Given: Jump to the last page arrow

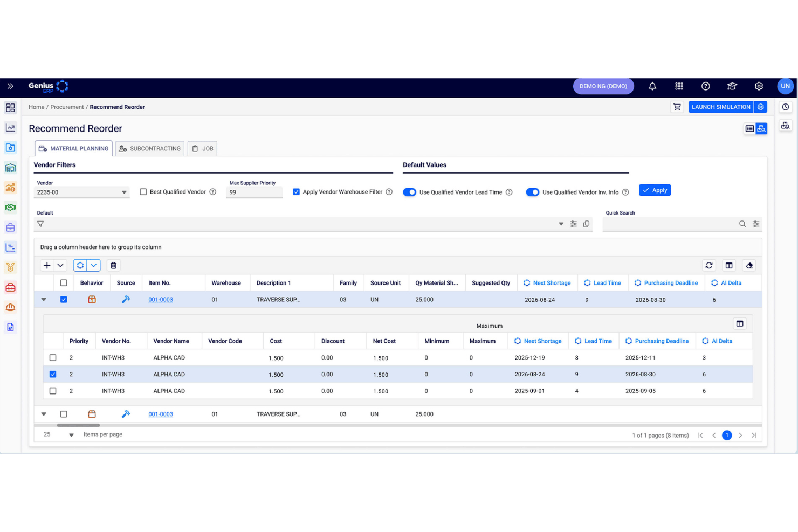Looking at the screenshot, I should click(x=754, y=436).
